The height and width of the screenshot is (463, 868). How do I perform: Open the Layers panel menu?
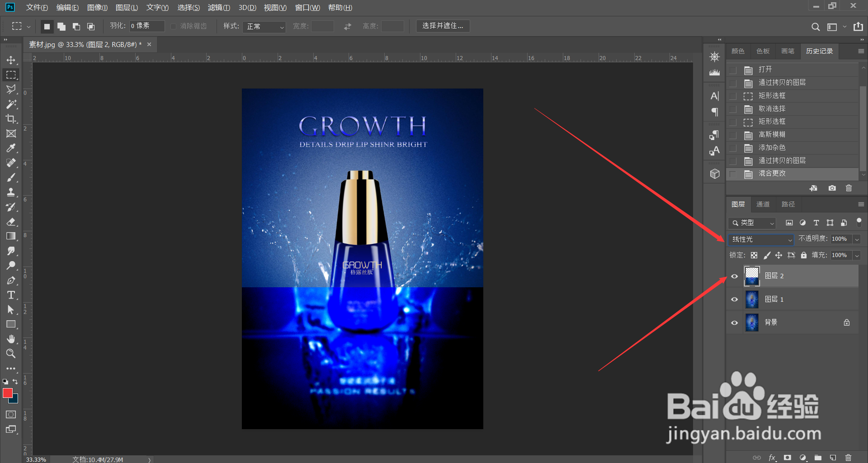tap(861, 204)
